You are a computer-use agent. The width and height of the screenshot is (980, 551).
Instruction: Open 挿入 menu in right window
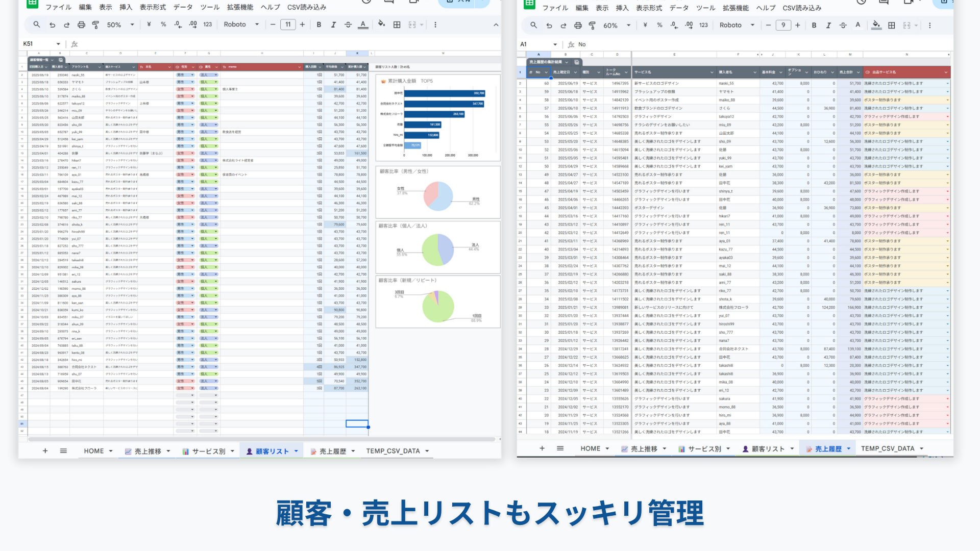coord(622,8)
